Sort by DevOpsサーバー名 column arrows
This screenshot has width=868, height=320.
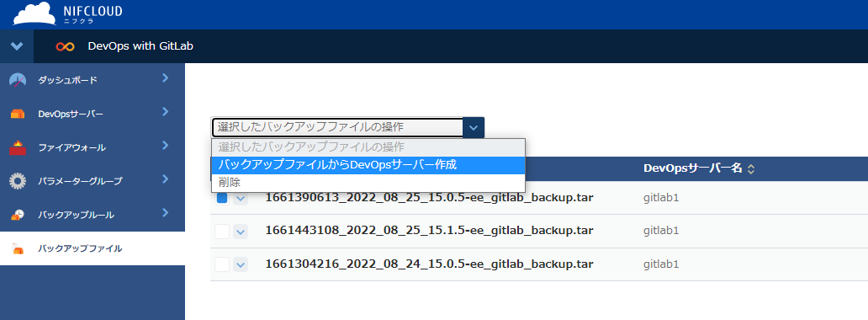pos(750,169)
